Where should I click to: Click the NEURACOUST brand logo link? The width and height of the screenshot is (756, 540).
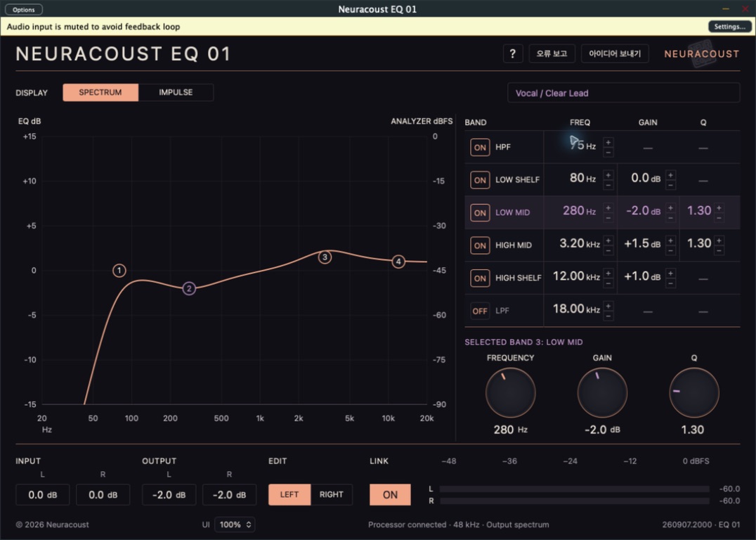click(x=701, y=54)
